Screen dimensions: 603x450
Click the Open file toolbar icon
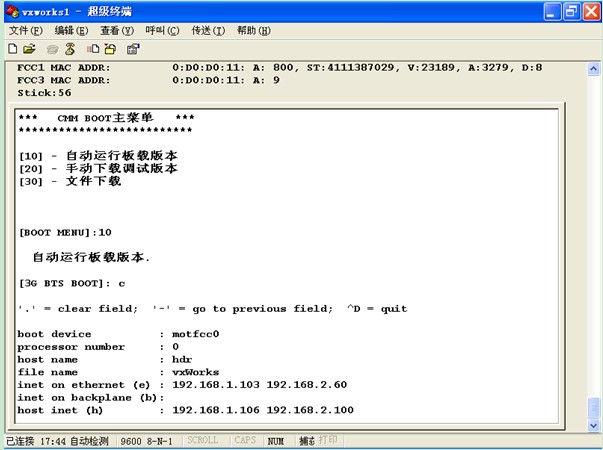pyautogui.click(x=29, y=48)
